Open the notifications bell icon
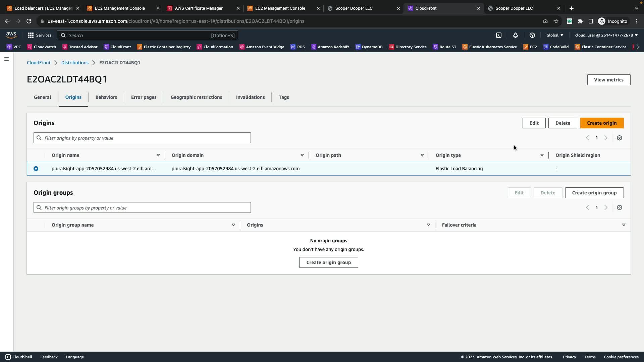The height and width of the screenshot is (362, 644). (516, 35)
